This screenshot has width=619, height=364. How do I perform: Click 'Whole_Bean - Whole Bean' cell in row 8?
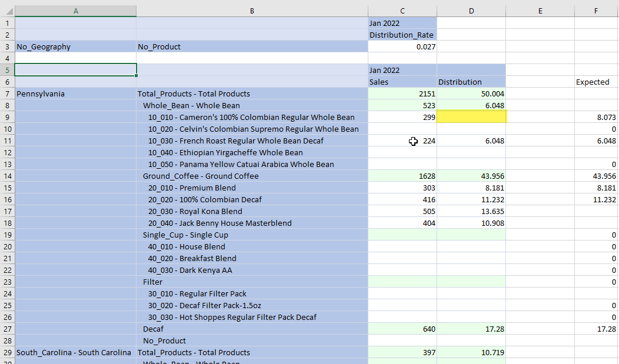252,105
